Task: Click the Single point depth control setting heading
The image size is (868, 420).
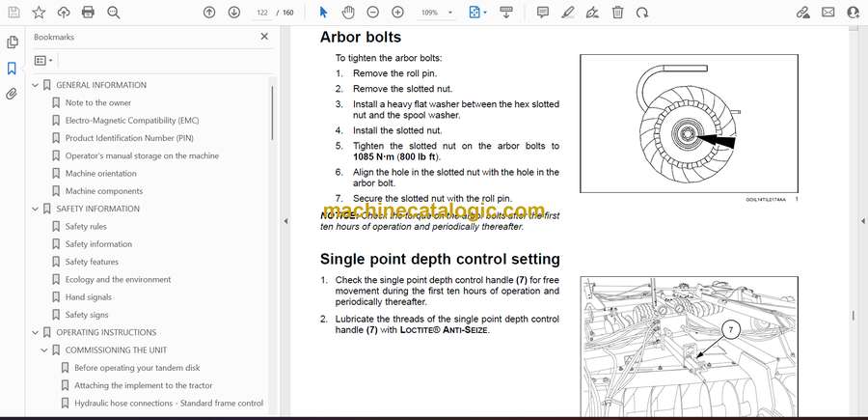Action: (440, 260)
